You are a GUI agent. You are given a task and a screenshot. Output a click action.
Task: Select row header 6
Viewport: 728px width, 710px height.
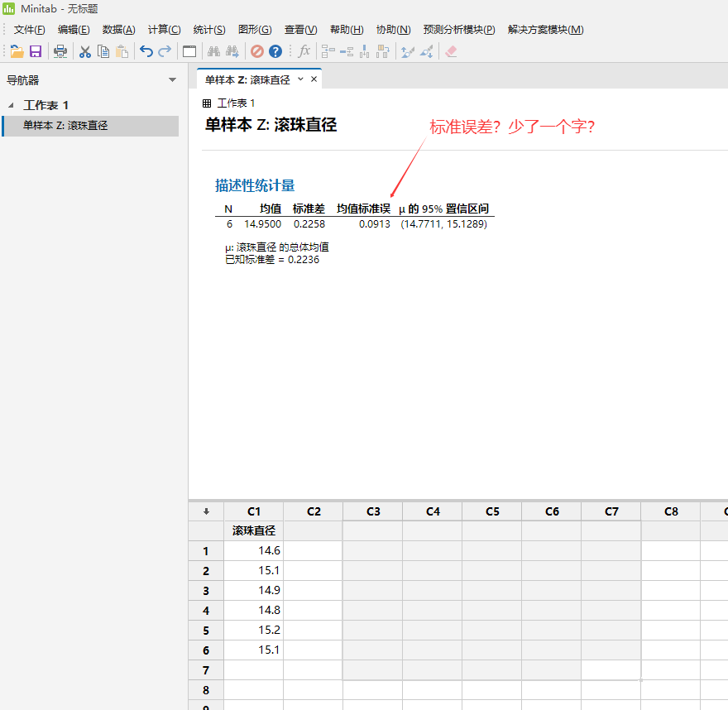pos(206,650)
